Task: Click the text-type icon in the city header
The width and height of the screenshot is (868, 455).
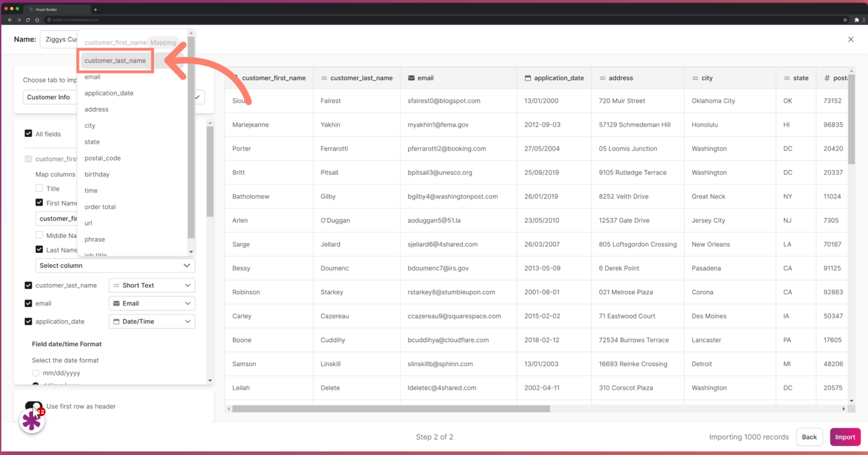Action: (695, 78)
